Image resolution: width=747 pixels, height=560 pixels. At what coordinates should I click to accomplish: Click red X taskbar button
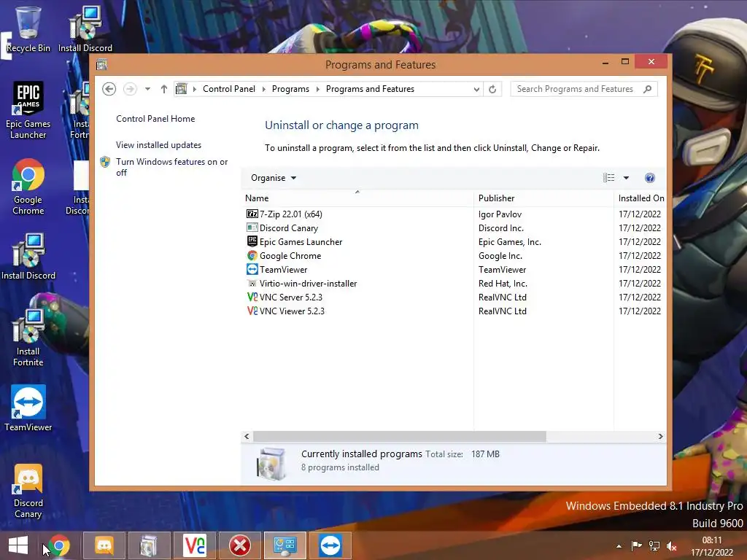click(x=239, y=545)
